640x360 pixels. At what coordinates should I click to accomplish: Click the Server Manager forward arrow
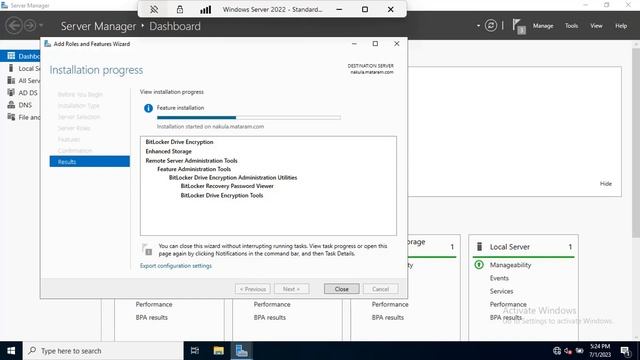30,26
